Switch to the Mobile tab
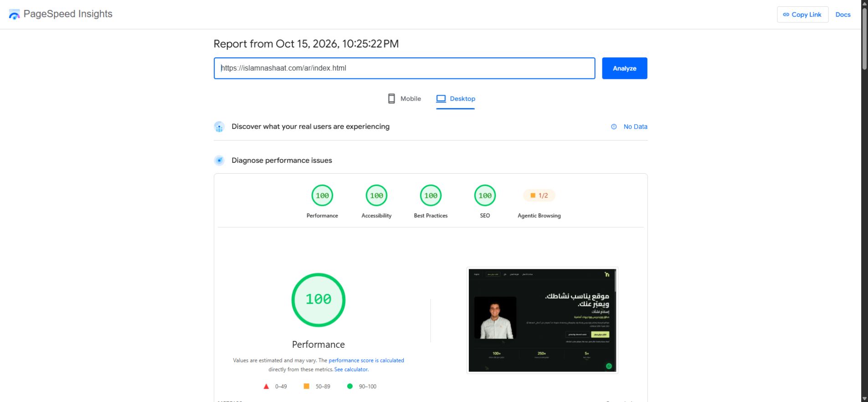The width and height of the screenshot is (868, 402). coord(404,98)
